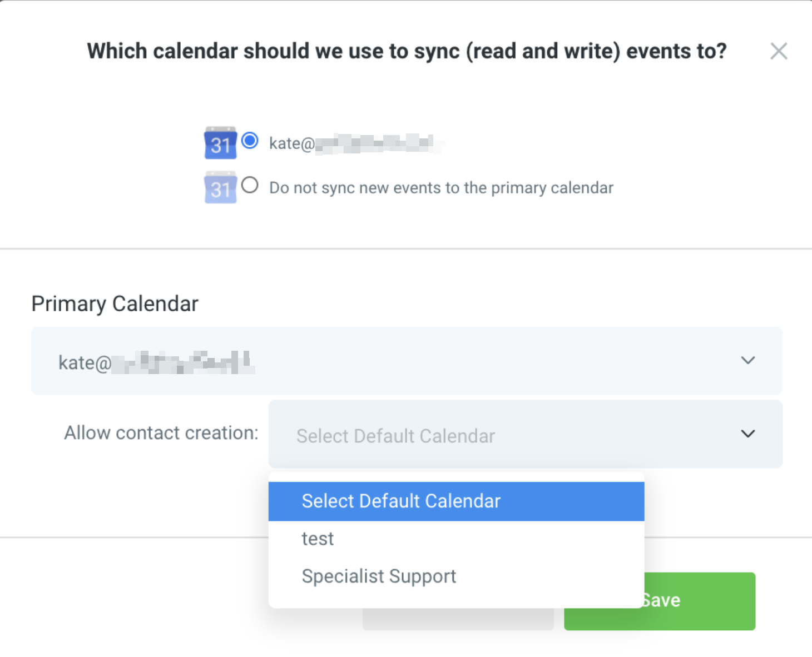Click the faded calendar icon beside Do not sync
The height and width of the screenshot is (657, 812).
(220, 188)
